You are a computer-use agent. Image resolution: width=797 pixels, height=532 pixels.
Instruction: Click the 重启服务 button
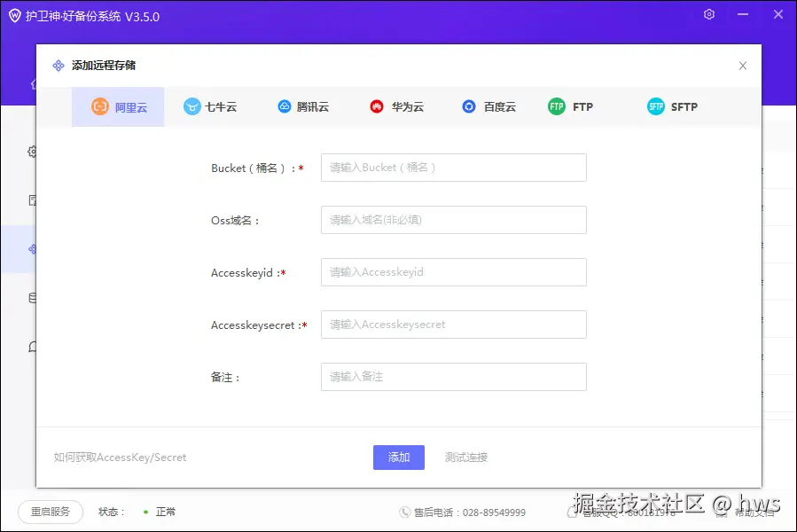[x=50, y=512]
